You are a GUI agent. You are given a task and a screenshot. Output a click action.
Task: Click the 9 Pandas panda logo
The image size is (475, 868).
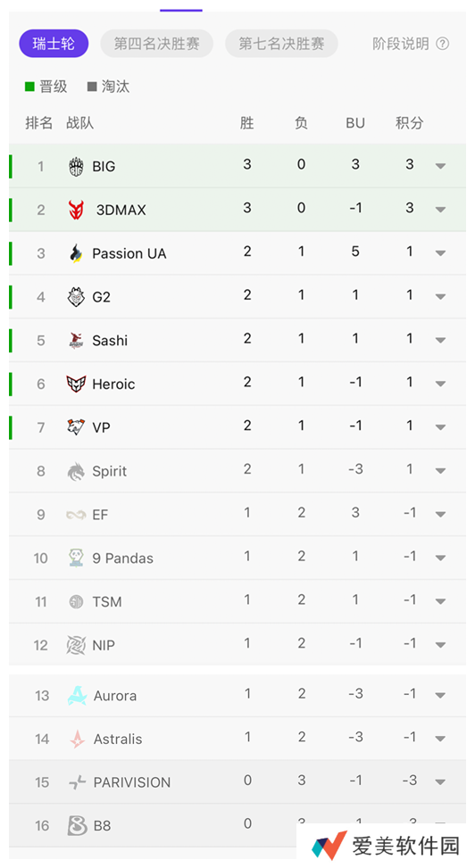coord(76,558)
